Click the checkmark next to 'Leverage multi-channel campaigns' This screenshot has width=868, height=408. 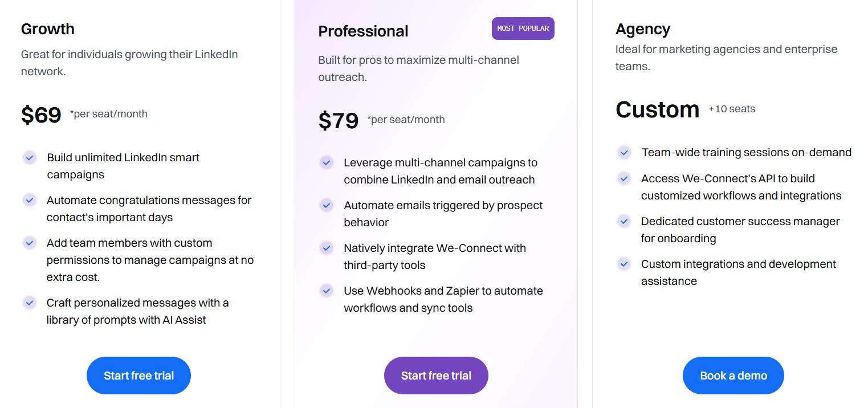[327, 162]
